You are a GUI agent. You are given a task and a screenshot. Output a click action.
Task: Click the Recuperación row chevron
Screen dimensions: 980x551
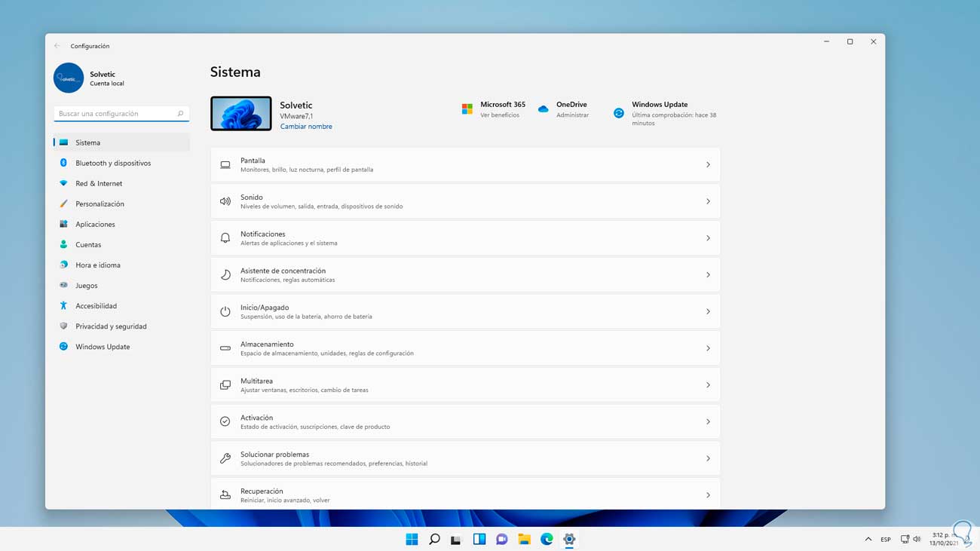coord(708,495)
